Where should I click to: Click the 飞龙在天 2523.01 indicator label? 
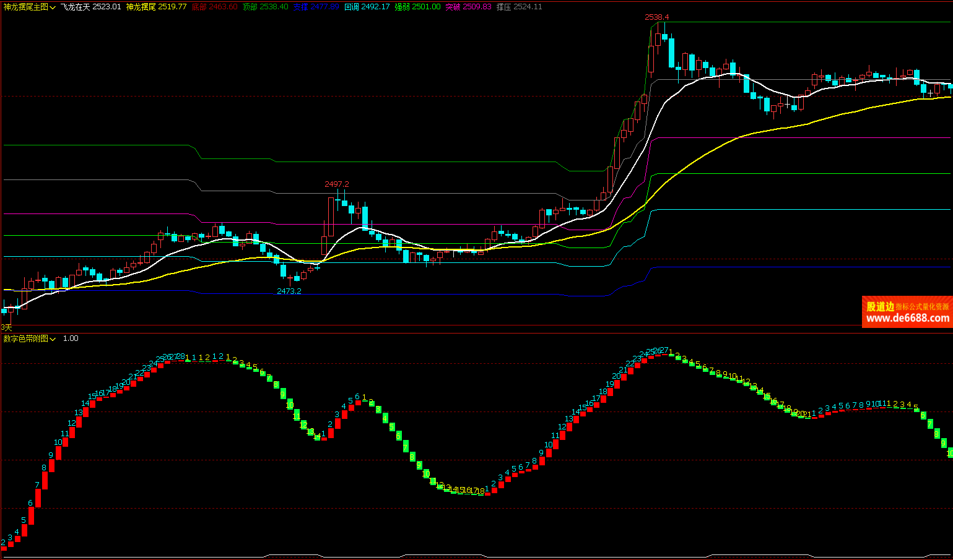90,7
